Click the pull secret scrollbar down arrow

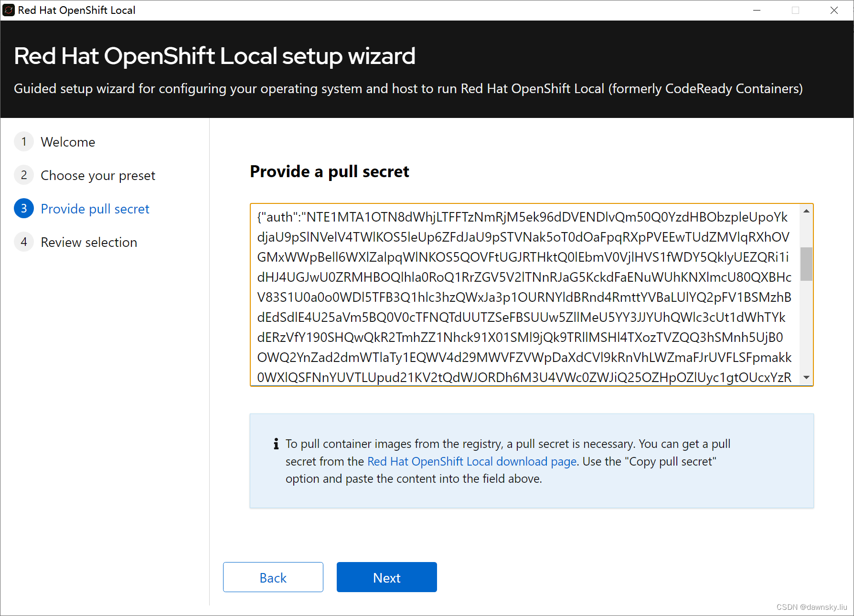click(806, 378)
